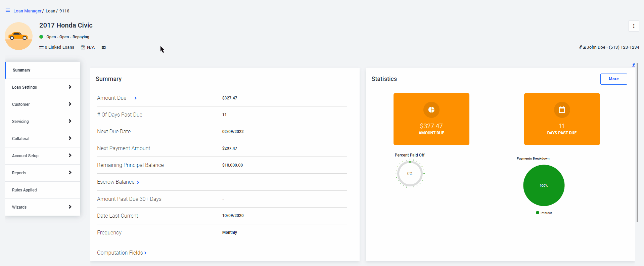Click the orange car loan avatar
Image resolution: width=644 pixels, height=266 pixels.
(18, 36)
